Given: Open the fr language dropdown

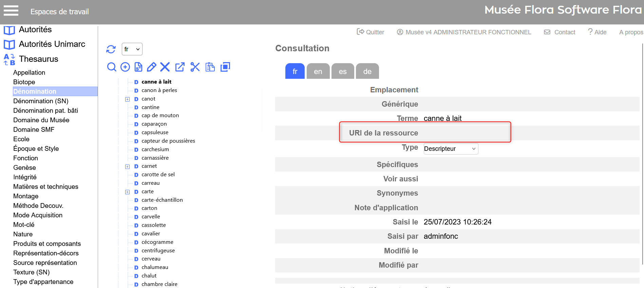Looking at the screenshot, I should [132, 49].
